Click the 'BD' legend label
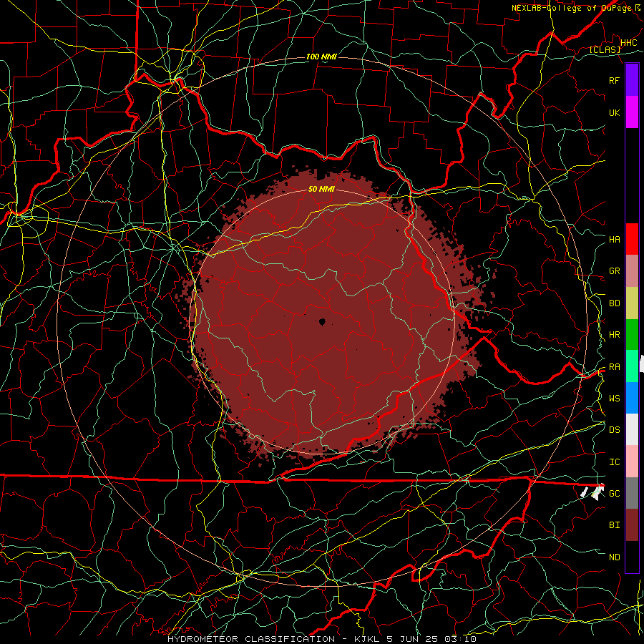Screen dimensions: 644x644 [615, 303]
